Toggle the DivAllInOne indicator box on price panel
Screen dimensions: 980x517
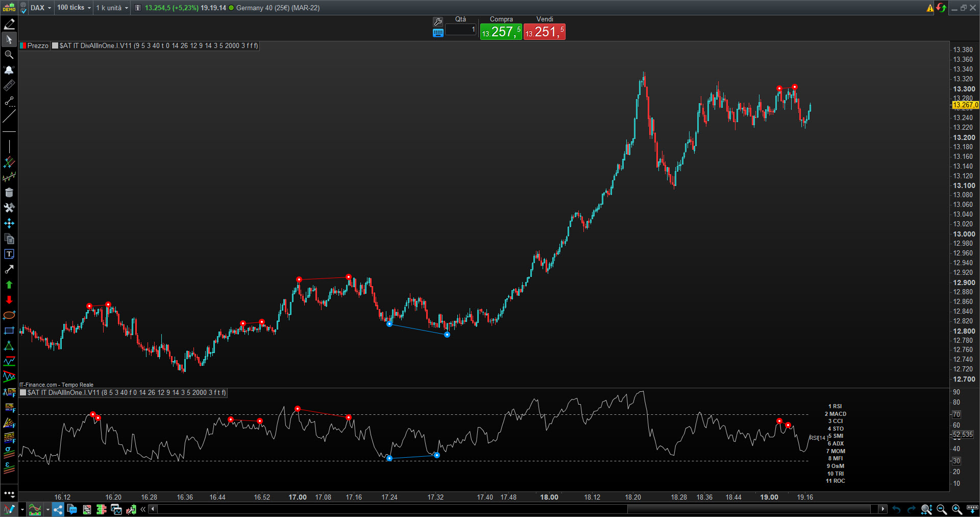pyautogui.click(x=55, y=46)
